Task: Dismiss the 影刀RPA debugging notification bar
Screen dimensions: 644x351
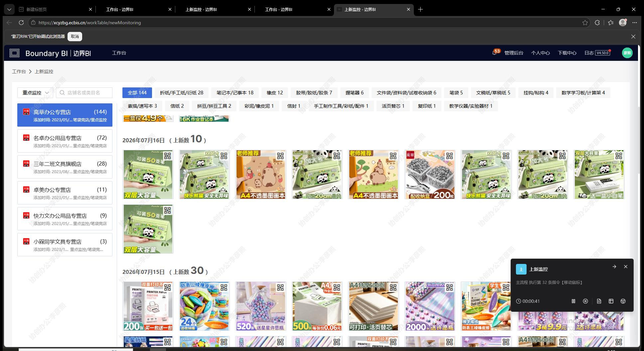Action: click(633, 37)
